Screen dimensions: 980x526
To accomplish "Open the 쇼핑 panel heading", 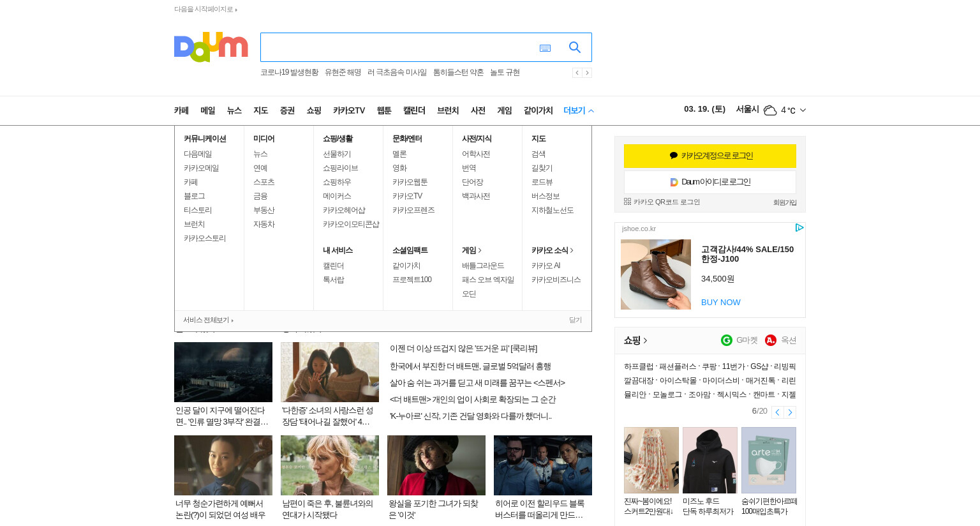I will point(635,340).
